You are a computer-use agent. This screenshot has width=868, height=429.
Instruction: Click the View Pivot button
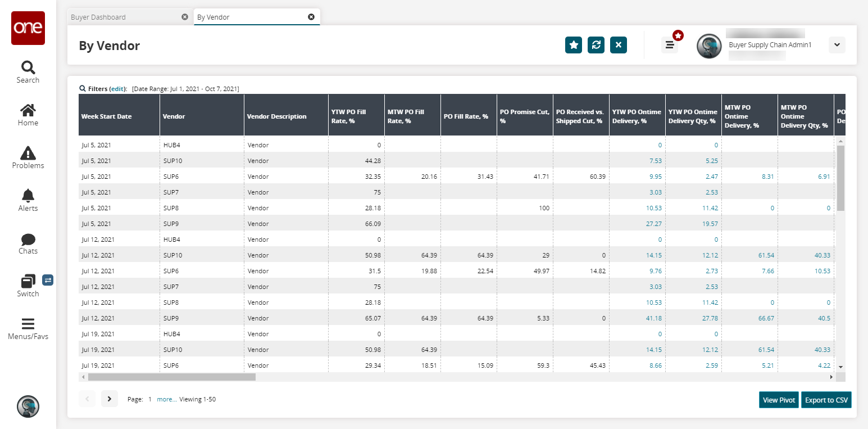coord(779,400)
